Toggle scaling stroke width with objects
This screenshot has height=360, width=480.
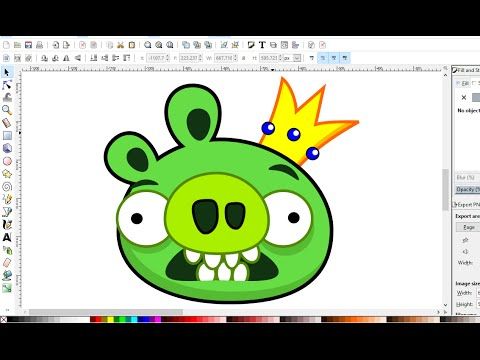(x=312, y=58)
